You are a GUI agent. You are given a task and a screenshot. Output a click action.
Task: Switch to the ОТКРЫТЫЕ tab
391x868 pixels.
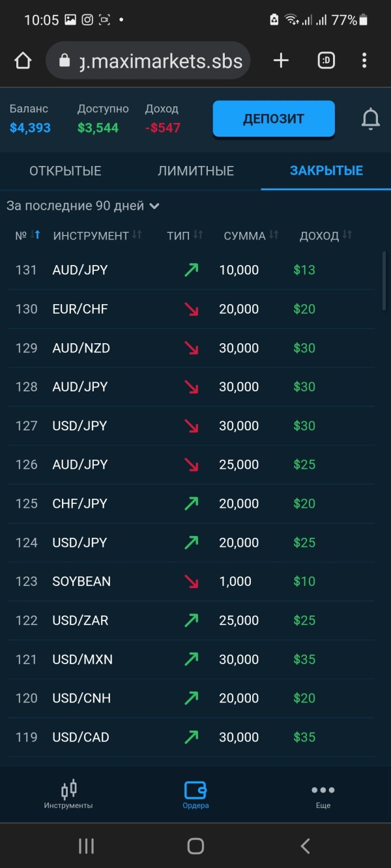coord(65,171)
